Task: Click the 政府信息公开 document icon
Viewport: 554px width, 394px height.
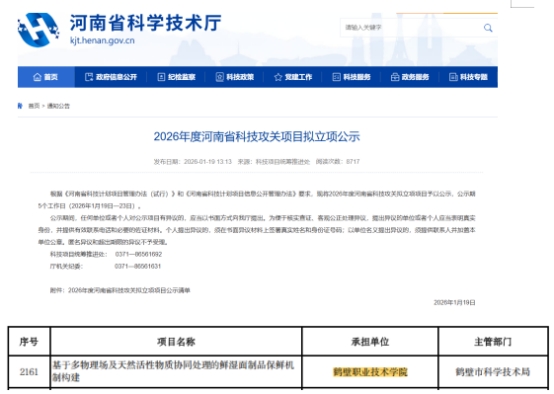Action: (89, 77)
